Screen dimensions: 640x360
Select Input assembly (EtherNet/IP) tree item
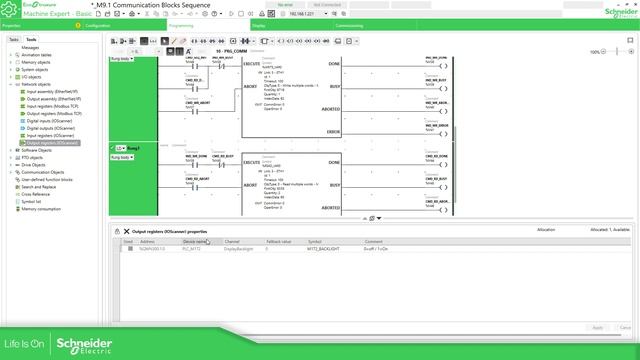coord(53,91)
